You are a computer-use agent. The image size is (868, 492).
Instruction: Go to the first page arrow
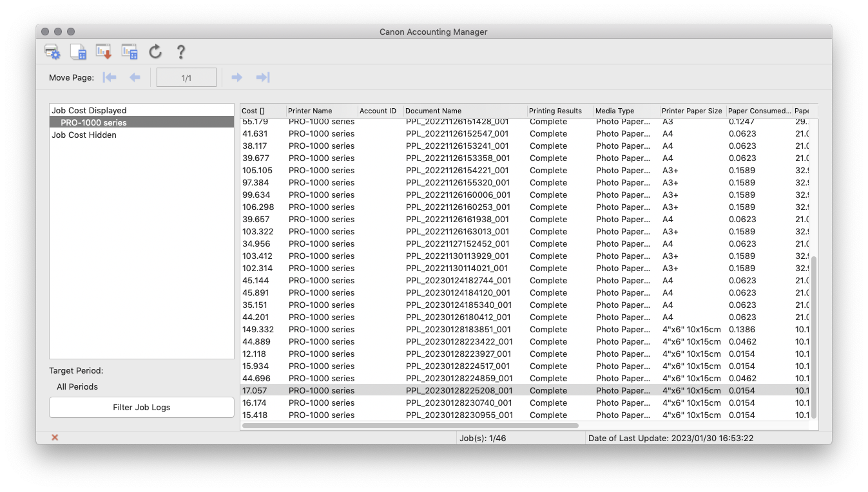pyautogui.click(x=110, y=77)
